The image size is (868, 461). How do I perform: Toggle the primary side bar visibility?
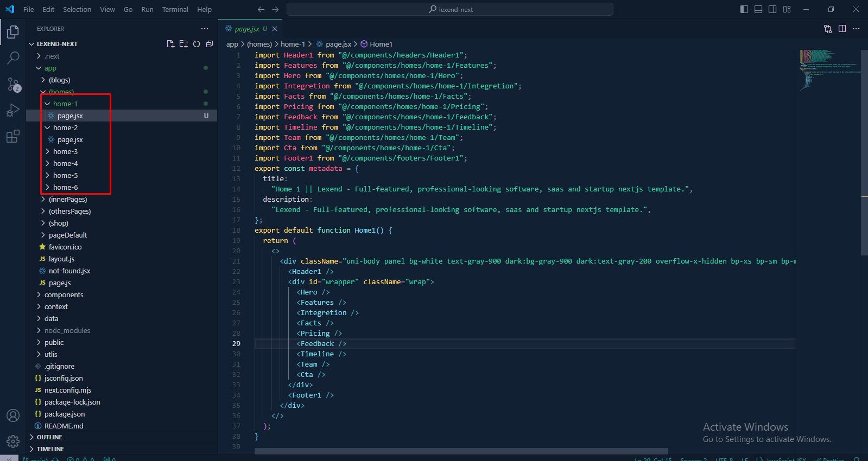pyautogui.click(x=744, y=9)
